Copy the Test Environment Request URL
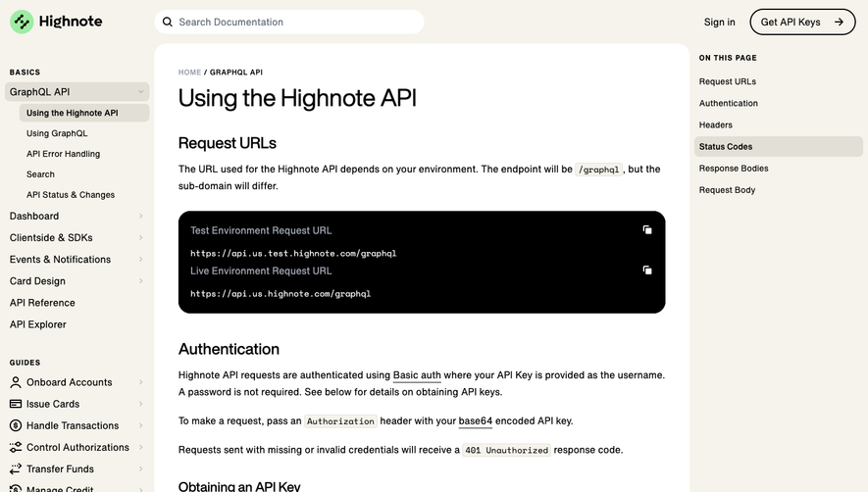 647,229
